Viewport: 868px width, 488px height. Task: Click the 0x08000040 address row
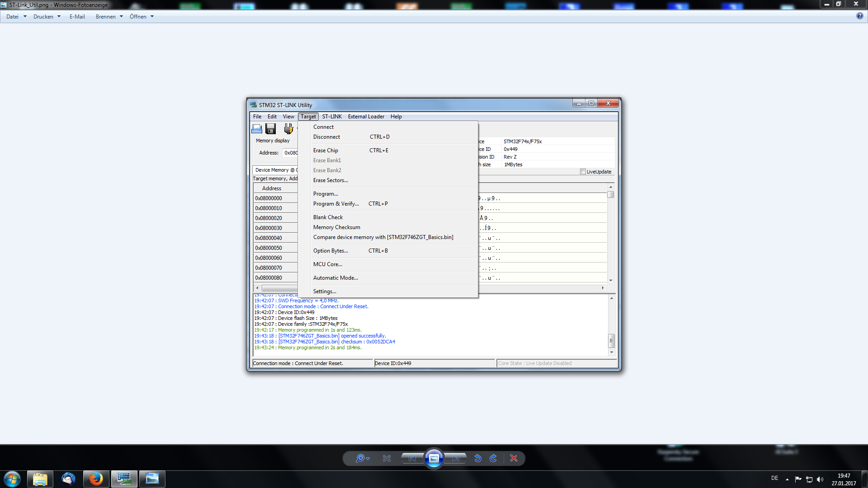tap(275, 238)
